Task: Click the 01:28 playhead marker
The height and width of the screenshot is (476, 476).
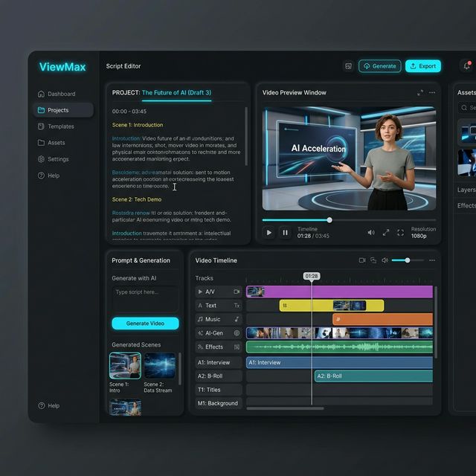Action: coord(312,276)
